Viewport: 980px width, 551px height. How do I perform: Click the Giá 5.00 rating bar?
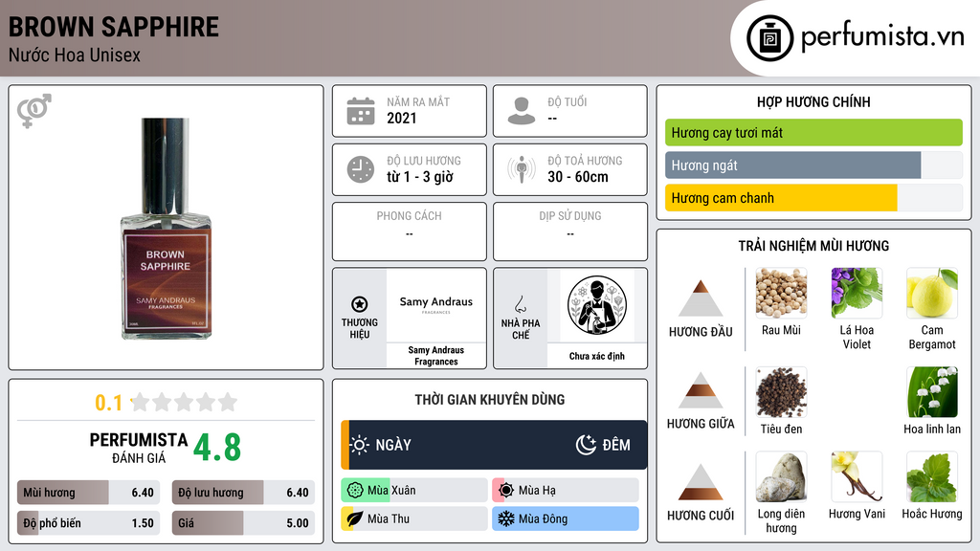[x=244, y=523]
